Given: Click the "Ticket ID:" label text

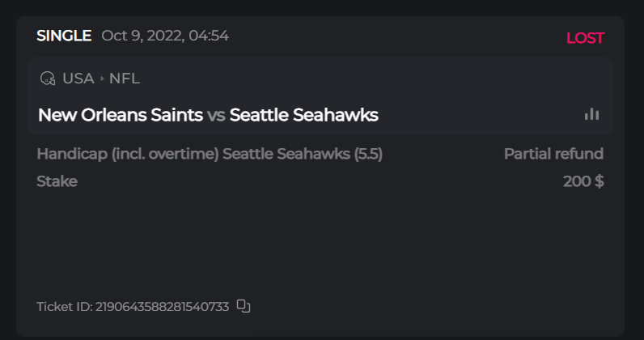Looking at the screenshot, I should pos(64,307).
